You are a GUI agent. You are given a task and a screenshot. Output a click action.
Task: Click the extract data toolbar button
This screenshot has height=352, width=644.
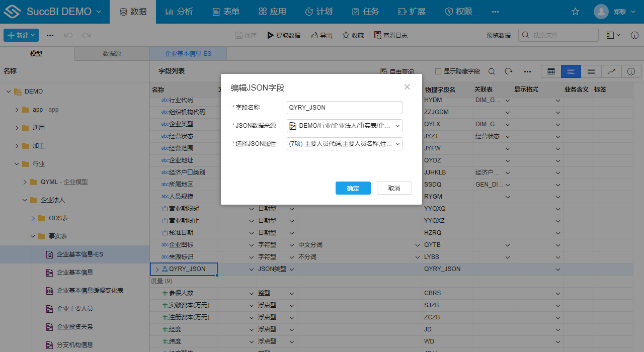pos(284,35)
